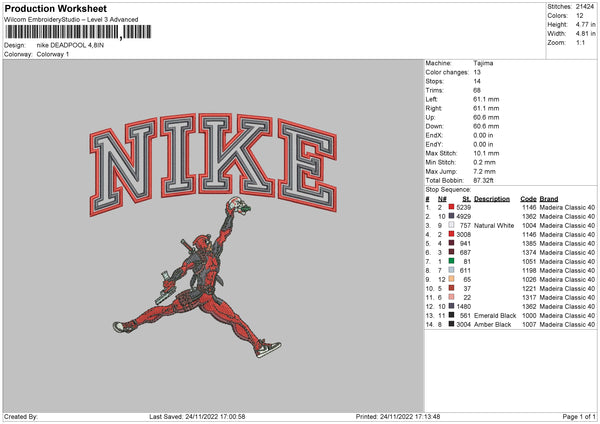Viewport: 600px width, 424px height.
Task: Click the Left measurement label
Action: [432, 99]
